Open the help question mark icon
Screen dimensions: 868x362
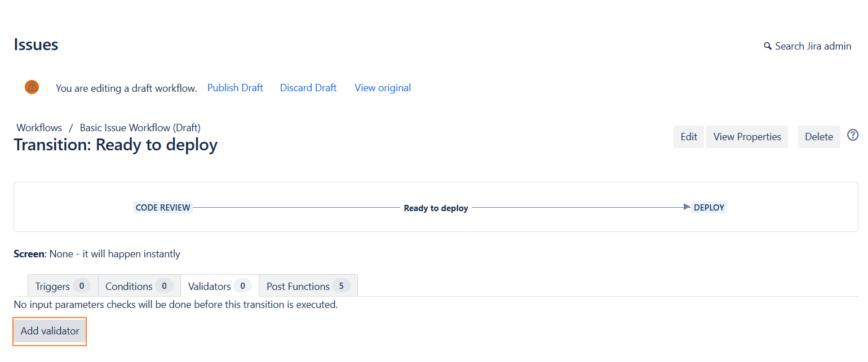[853, 135]
